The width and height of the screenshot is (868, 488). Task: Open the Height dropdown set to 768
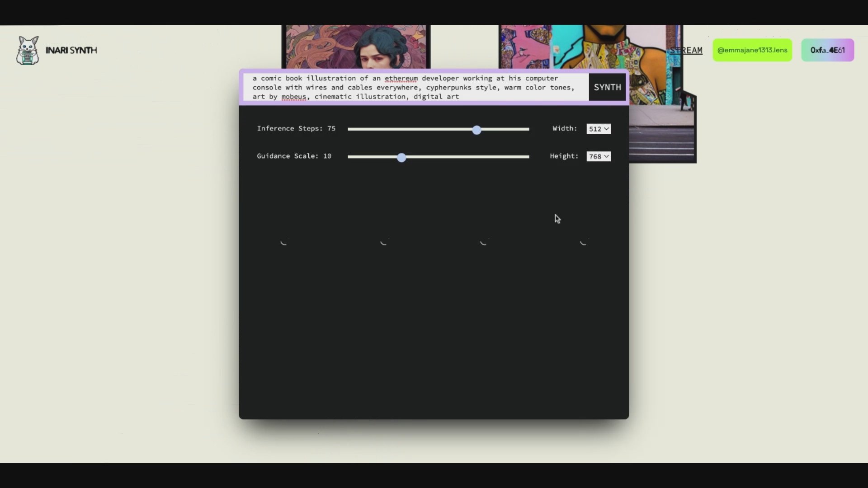598,156
